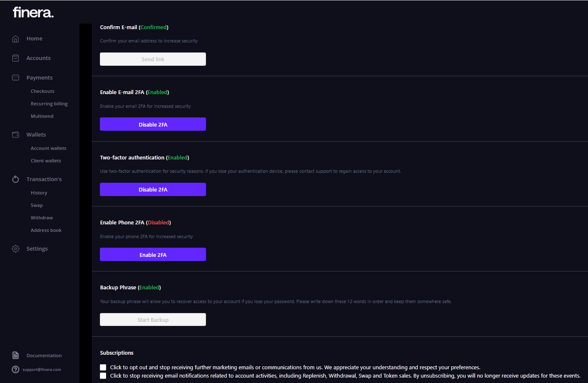Click the Accounts sidebar icon
This screenshot has height=383, width=588.
(x=16, y=58)
